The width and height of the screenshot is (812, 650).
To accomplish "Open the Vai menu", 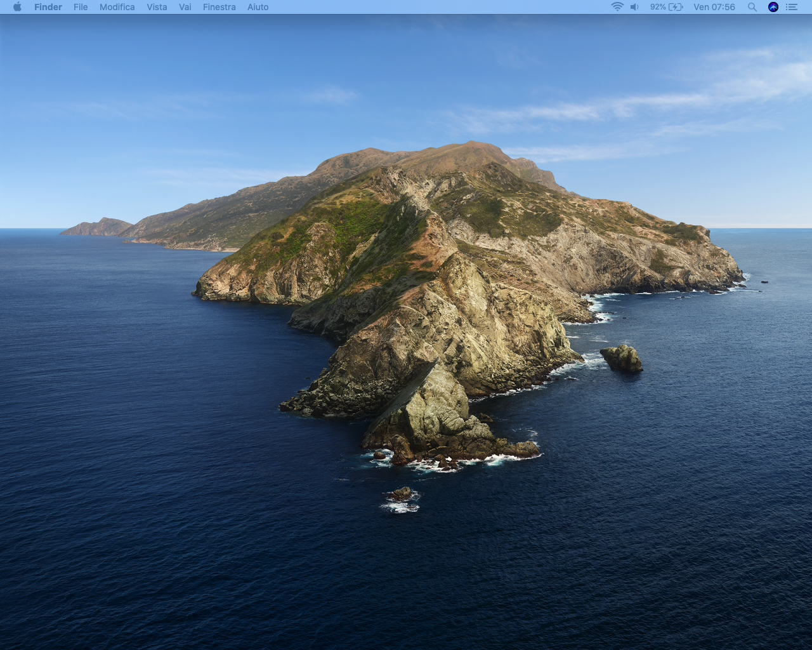I will coord(185,7).
